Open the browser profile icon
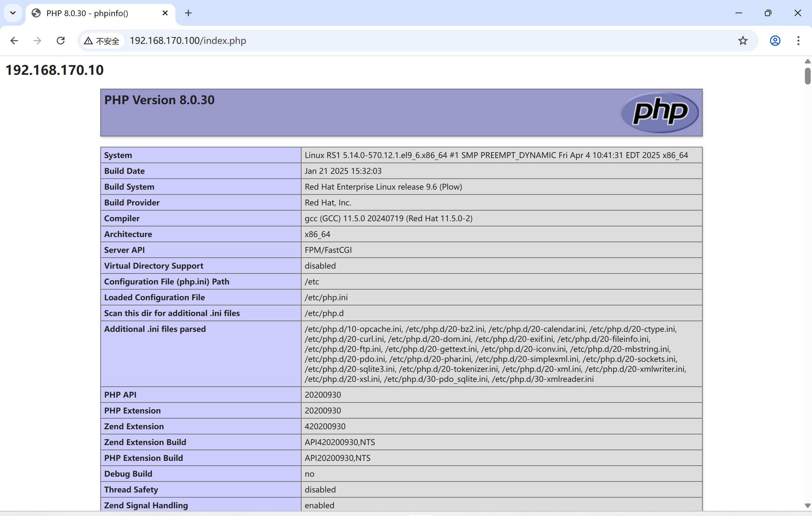The height and width of the screenshot is (516, 812). [x=775, y=41]
